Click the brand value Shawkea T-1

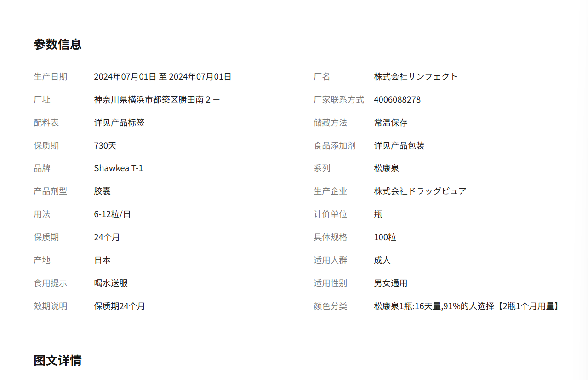[x=119, y=168]
